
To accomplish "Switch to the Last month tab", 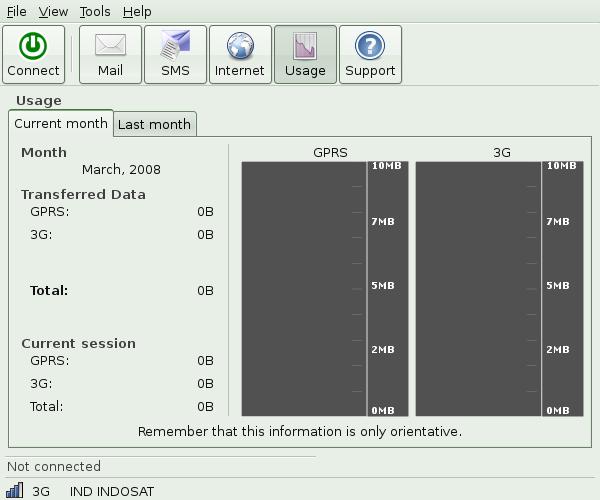I will click(x=154, y=125).
